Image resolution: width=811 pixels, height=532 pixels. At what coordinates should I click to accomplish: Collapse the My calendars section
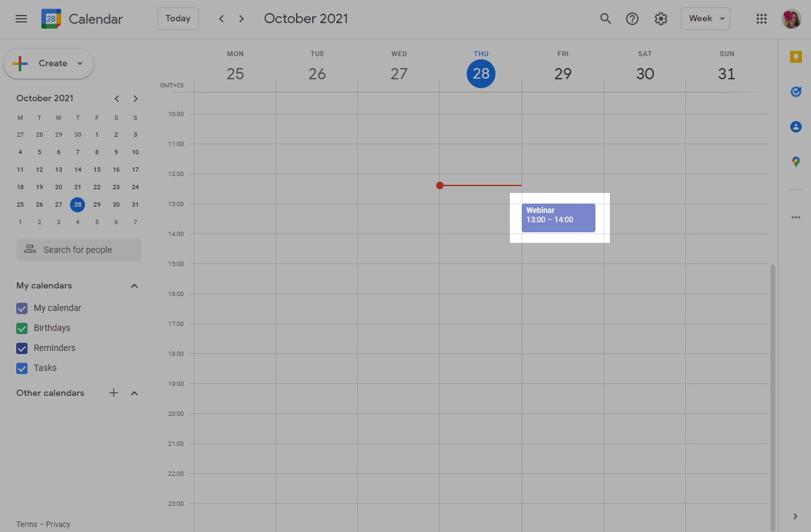tap(134, 286)
